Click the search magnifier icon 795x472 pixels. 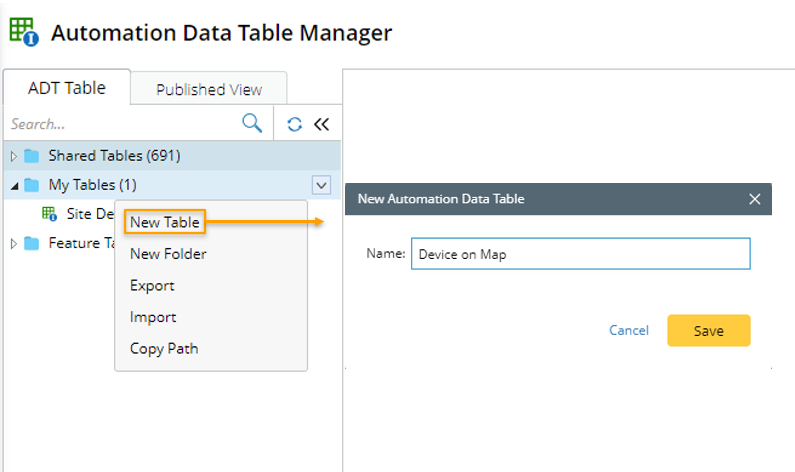[252, 124]
